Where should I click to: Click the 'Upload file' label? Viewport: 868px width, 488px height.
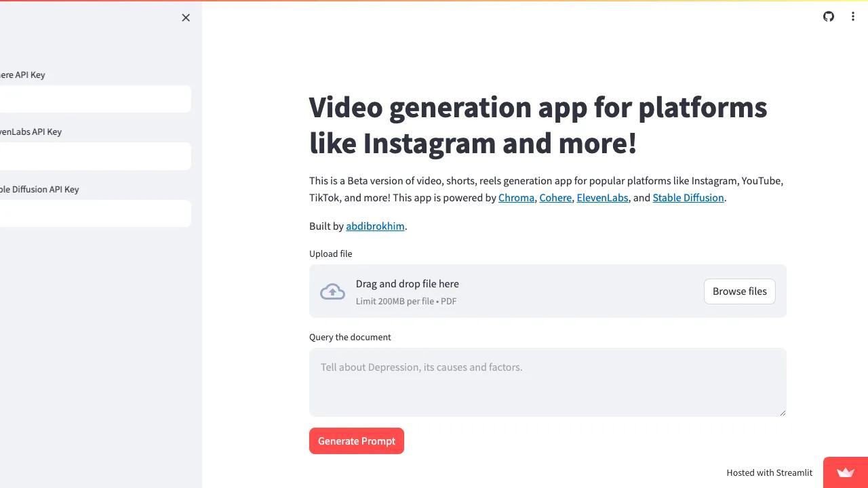pos(331,253)
